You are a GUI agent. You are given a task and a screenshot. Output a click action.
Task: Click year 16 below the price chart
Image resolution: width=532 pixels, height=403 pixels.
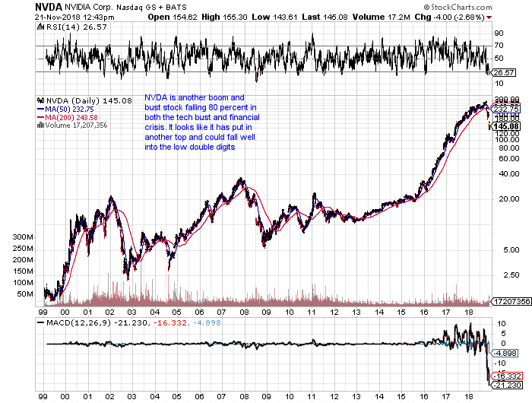[x=423, y=312]
